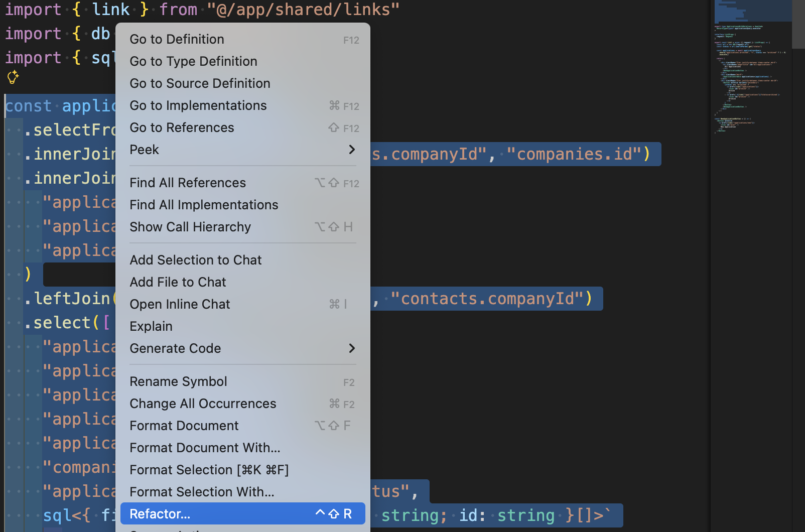Select "Go to Implementations"
Image resolution: width=805 pixels, height=532 pixels.
click(x=198, y=105)
